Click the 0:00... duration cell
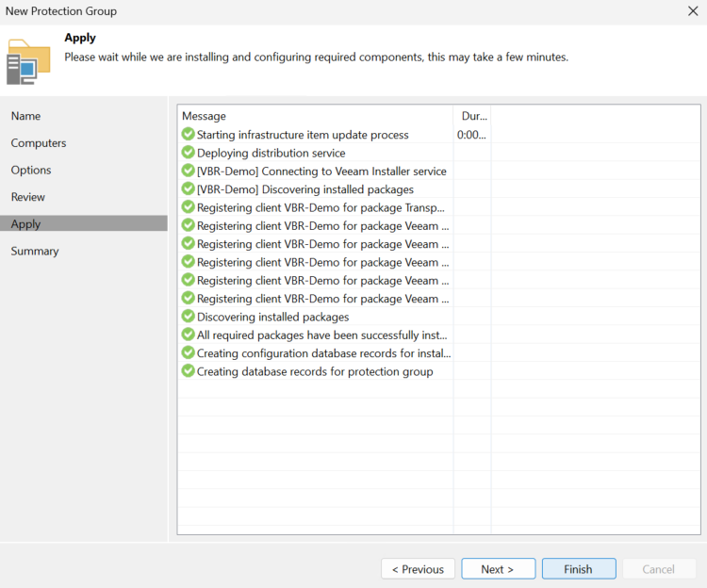Image resolution: width=707 pixels, height=588 pixels. (471, 135)
